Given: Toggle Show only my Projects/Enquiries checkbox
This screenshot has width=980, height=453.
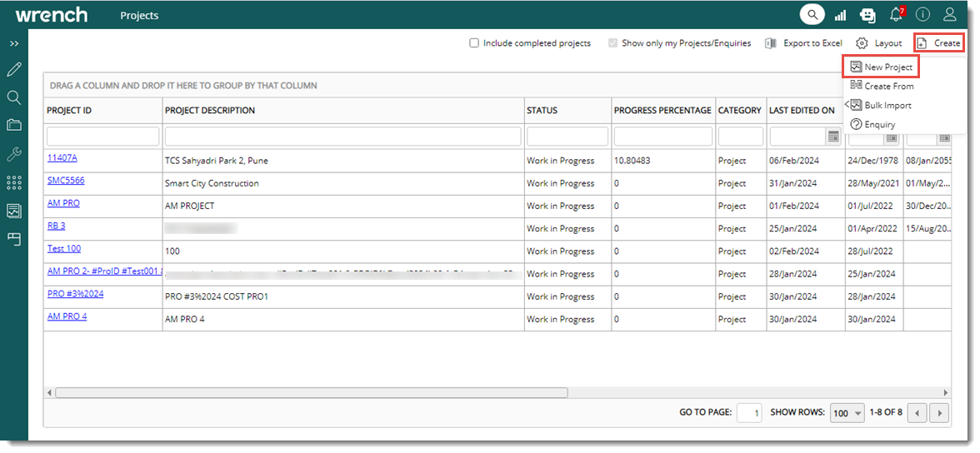Looking at the screenshot, I should pyautogui.click(x=613, y=43).
